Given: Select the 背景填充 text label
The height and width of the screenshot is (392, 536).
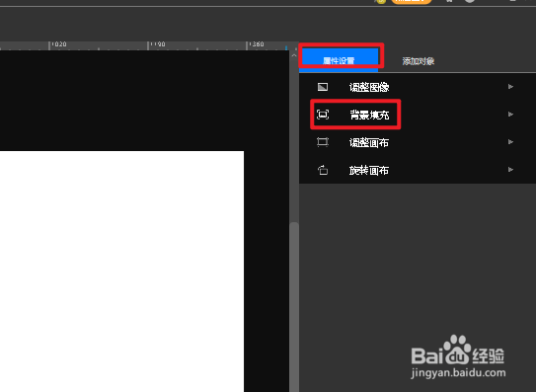Looking at the screenshot, I should [x=369, y=115].
